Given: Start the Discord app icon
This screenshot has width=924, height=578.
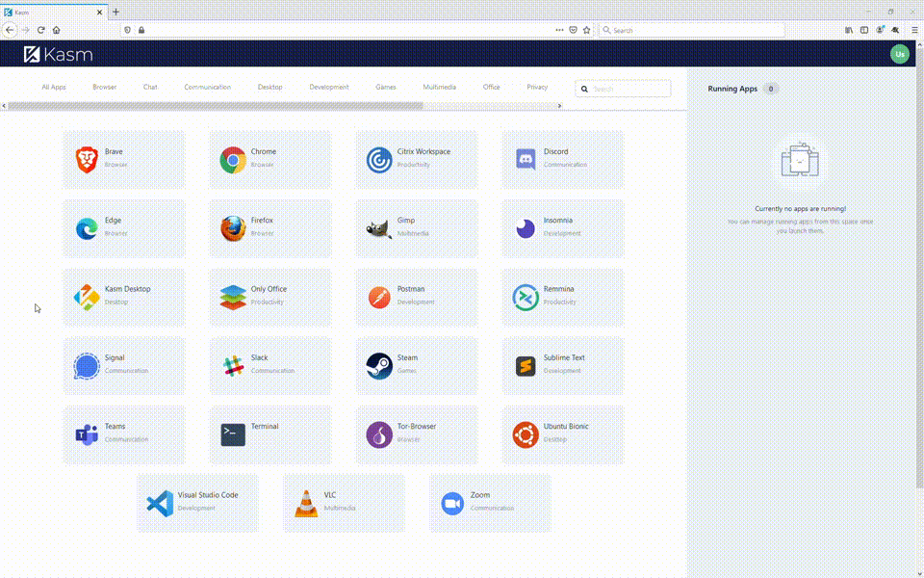Looking at the screenshot, I should pos(526,160).
